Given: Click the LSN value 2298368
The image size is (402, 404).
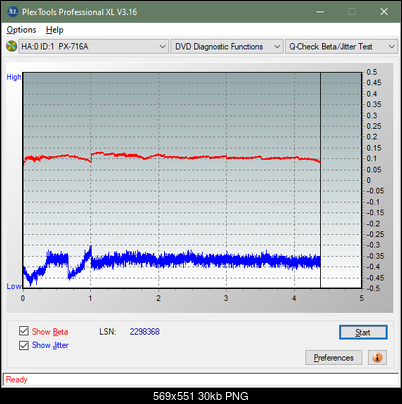Looking at the screenshot, I should pos(145,332).
